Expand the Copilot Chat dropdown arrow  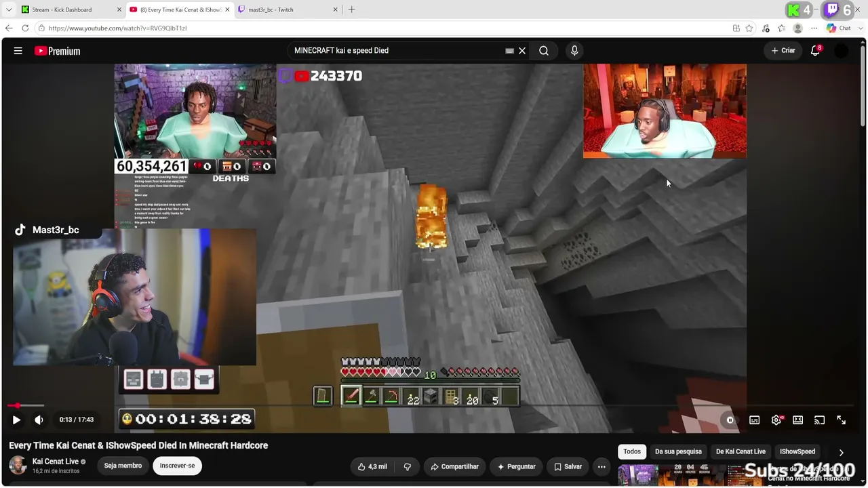pyautogui.click(x=859, y=28)
